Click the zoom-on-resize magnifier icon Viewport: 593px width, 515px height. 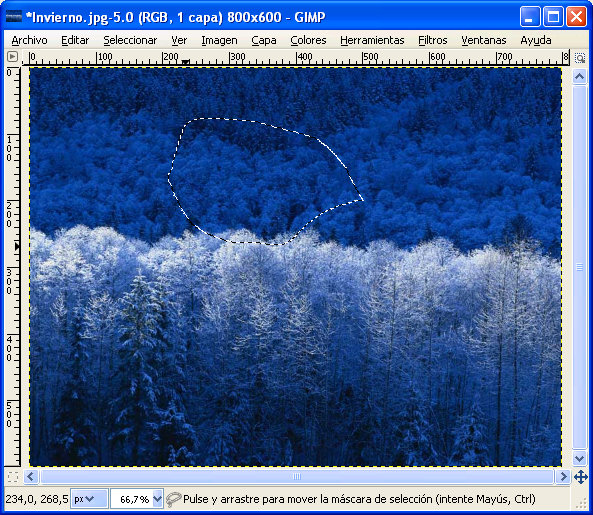580,58
